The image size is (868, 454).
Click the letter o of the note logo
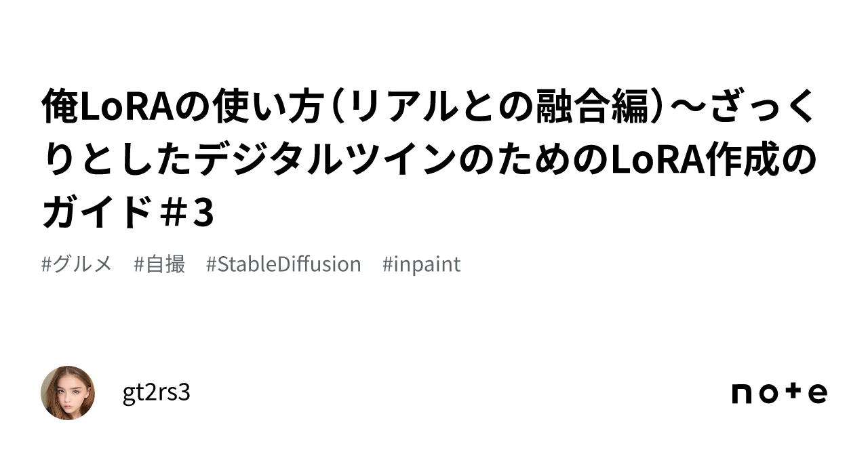tap(768, 394)
